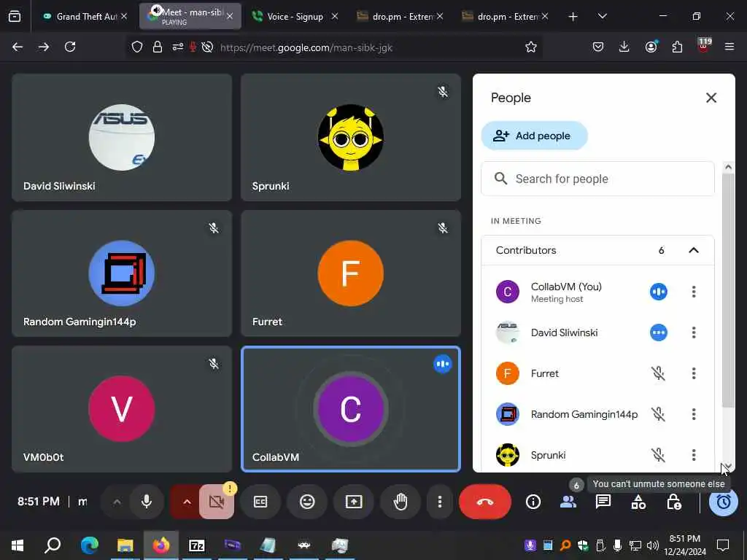Screen dimensions: 747x560
Task: Open the emoji reactions button
Action: (307, 502)
